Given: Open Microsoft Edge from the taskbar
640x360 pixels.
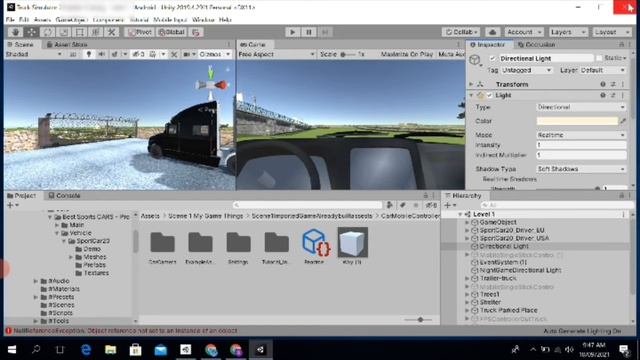Looking at the screenshot, I should pyautogui.click(x=86, y=350).
